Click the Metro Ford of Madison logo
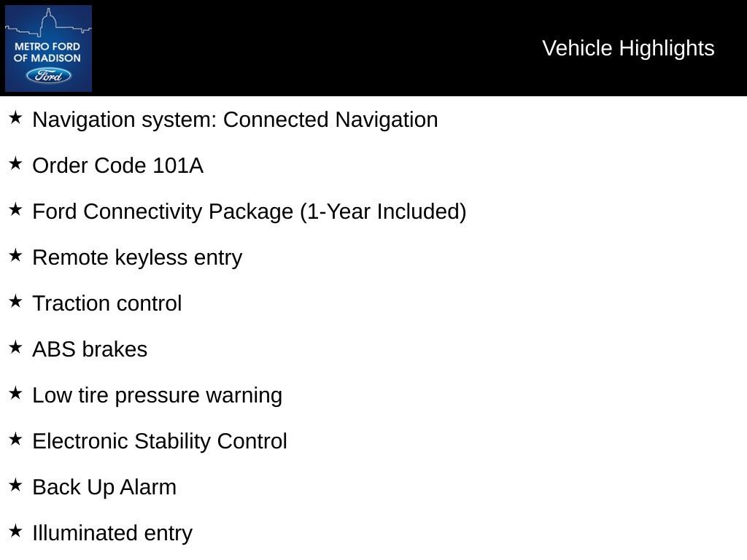 pyautogui.click(x=48, y=48)
